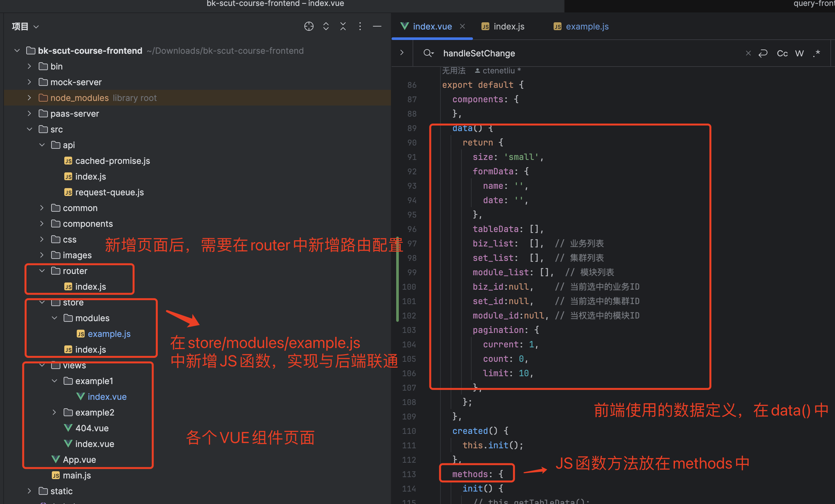
Task: Open request-queue.js in the api folder
Action: (109, 192)
